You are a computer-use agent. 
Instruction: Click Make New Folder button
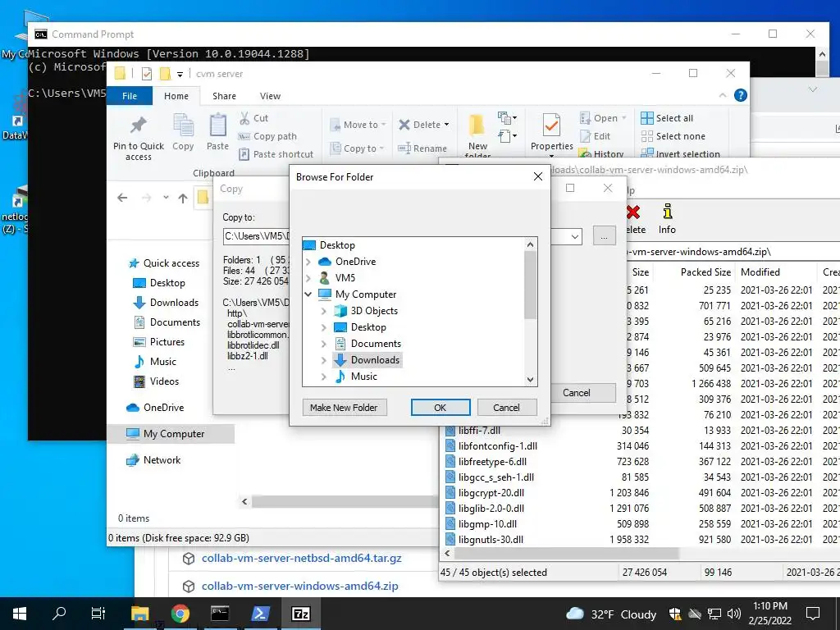tap(344, 408)
